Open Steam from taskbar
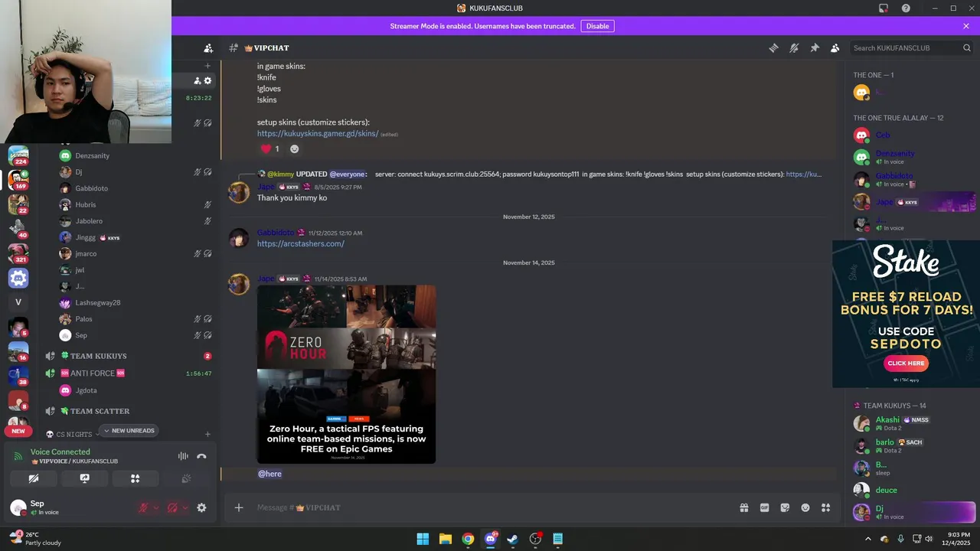The image size is (980, 551). tap(513, 539)
